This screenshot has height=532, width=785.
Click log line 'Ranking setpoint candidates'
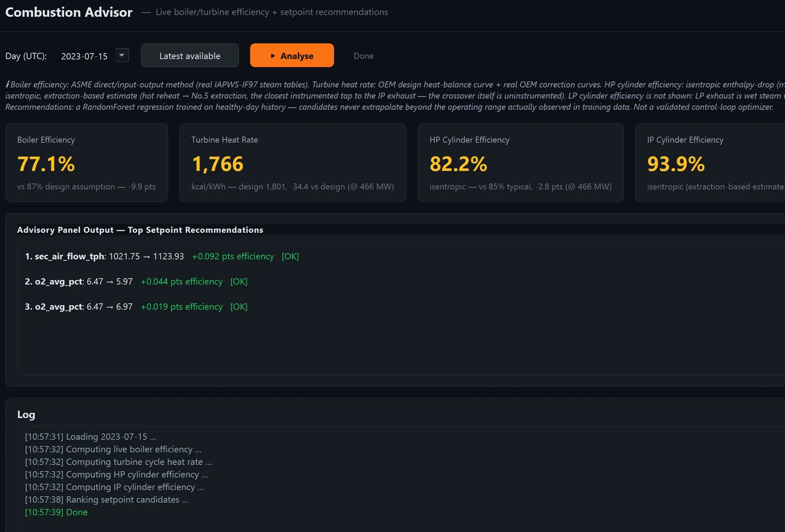[x=106, y=500]
